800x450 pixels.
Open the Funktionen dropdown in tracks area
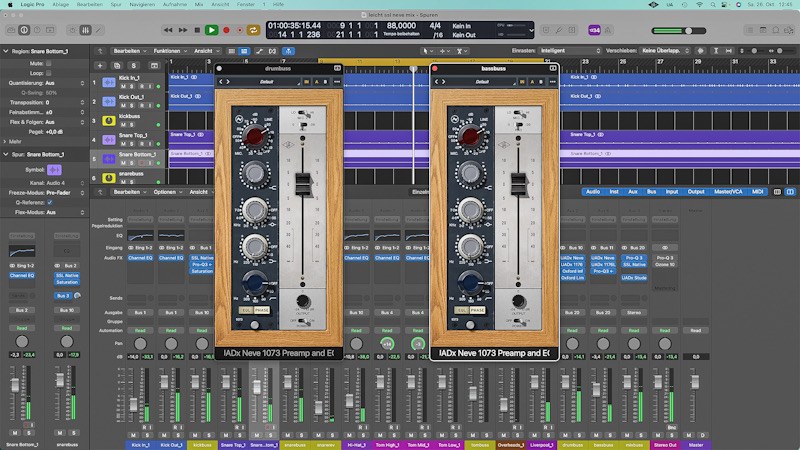170,51
